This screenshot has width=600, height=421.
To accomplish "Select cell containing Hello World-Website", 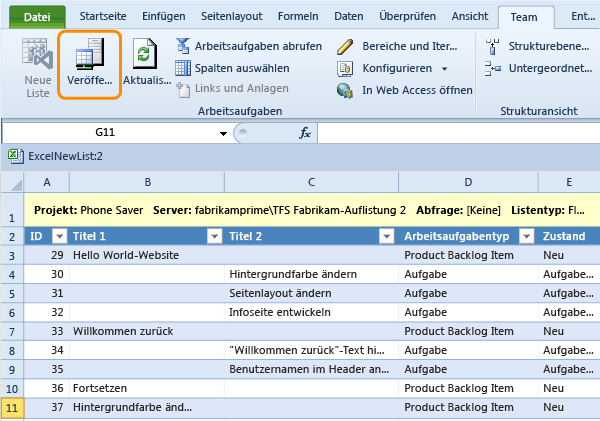I will tap(146, 255).
